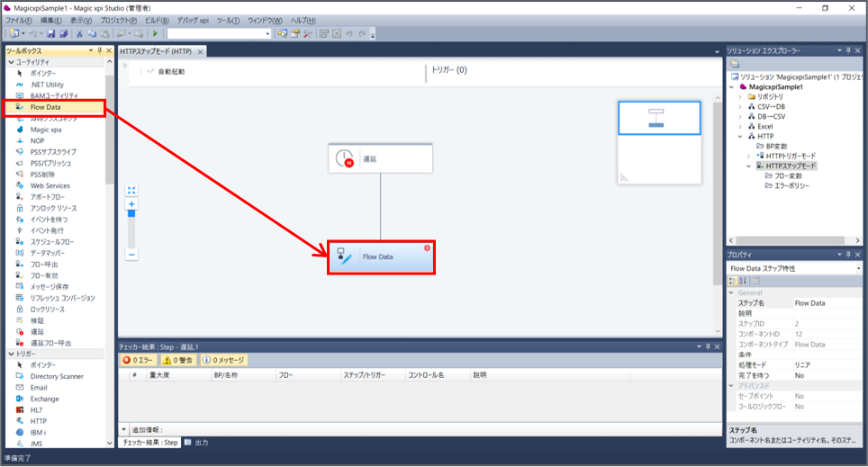The image size is (868, 467).
Task: Switch to the 出力 tab
Action: coord(201,443)
